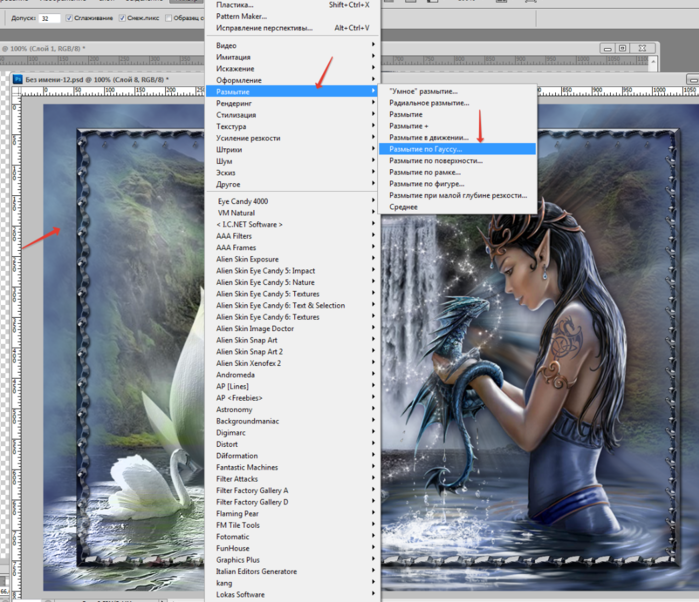Image resolution: width=699 pixels, height=602 pixels.
Task: Open Alien Skin Eye Candy 5: Textures
Action: [x=293, y=294]
